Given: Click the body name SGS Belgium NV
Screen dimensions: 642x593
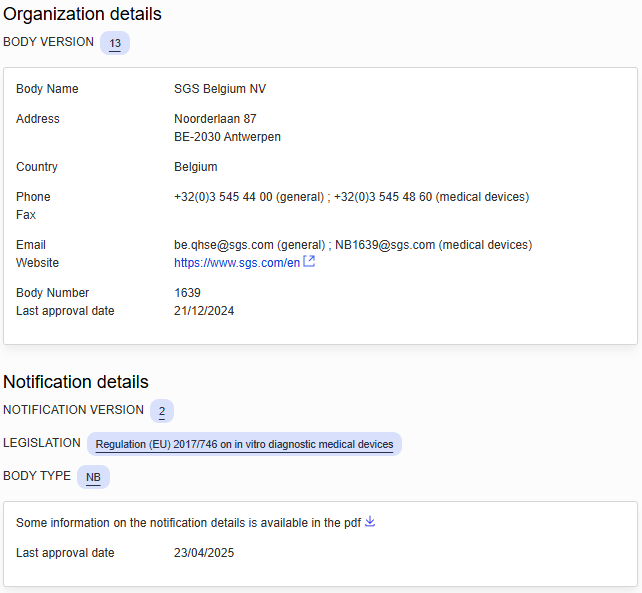Looking at the screenshot, I should pyautogui.click(x=220, y=89).
